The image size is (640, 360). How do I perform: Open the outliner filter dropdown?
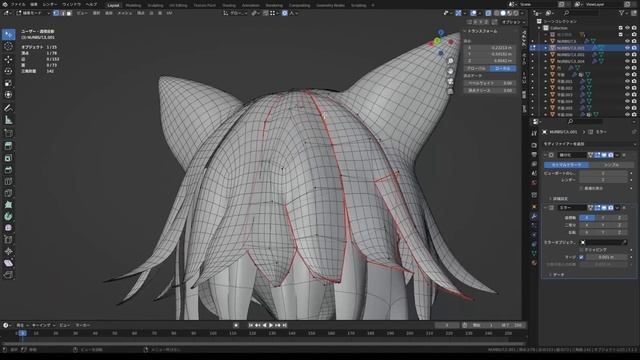click(623, 13)
